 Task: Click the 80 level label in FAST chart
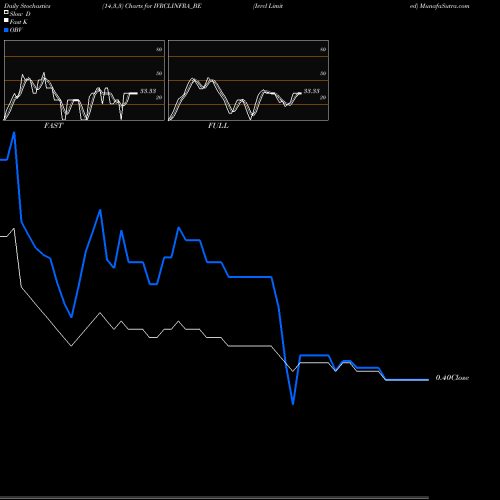tap(159, 49)
